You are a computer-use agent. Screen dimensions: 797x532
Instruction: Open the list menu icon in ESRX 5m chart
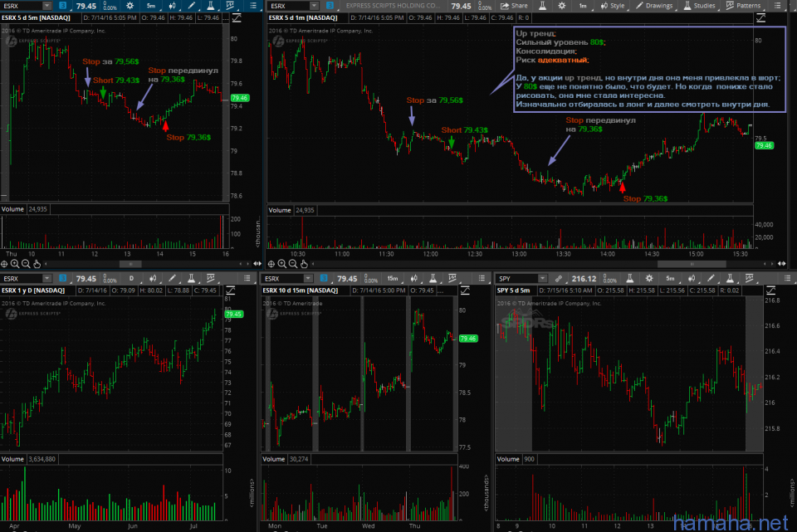pyautogui.click(x=253, y=6)
